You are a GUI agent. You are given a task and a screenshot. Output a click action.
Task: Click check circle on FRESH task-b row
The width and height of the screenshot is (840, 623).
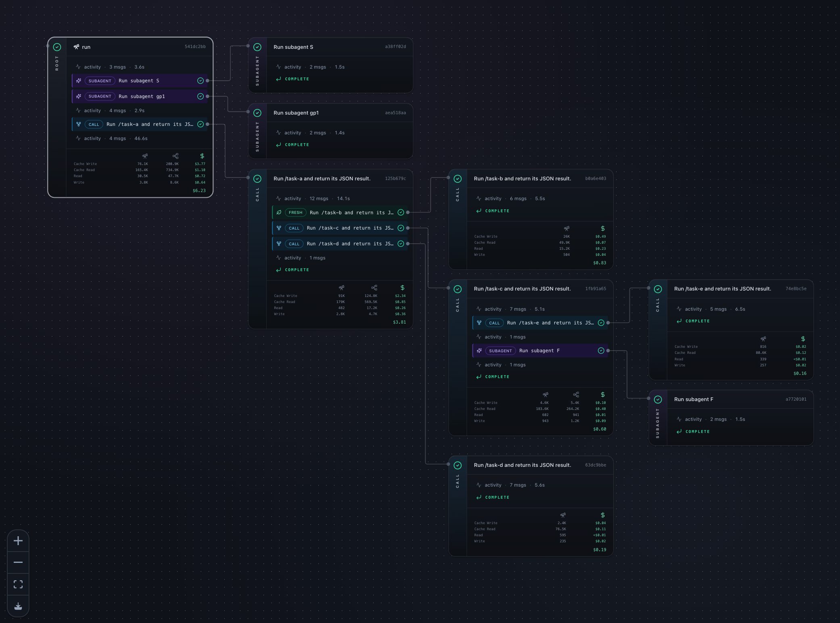[x=401, y=212]
